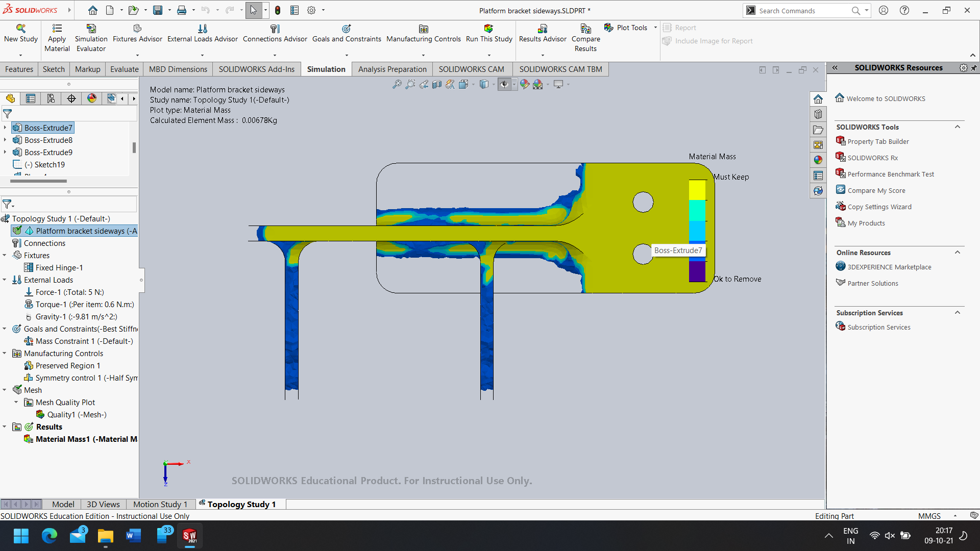Collapse the External Loads folder
The image size is (980, 551).
5,280
